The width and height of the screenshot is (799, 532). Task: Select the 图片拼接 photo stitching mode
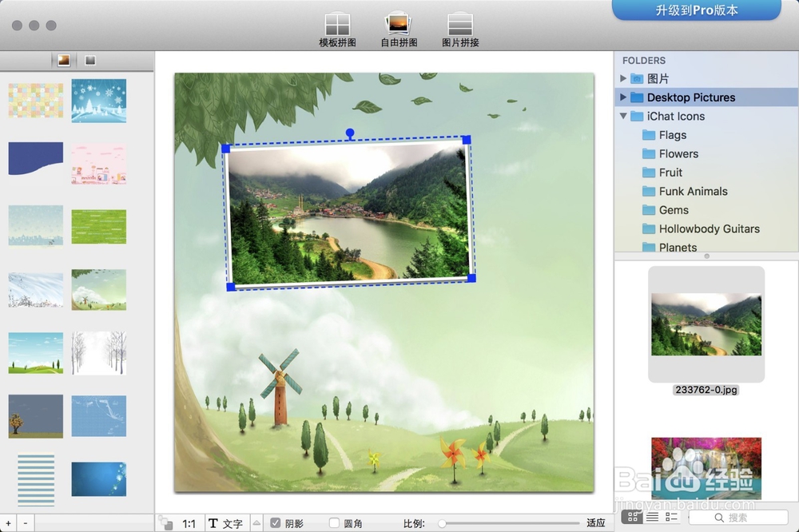pos(460,30)
